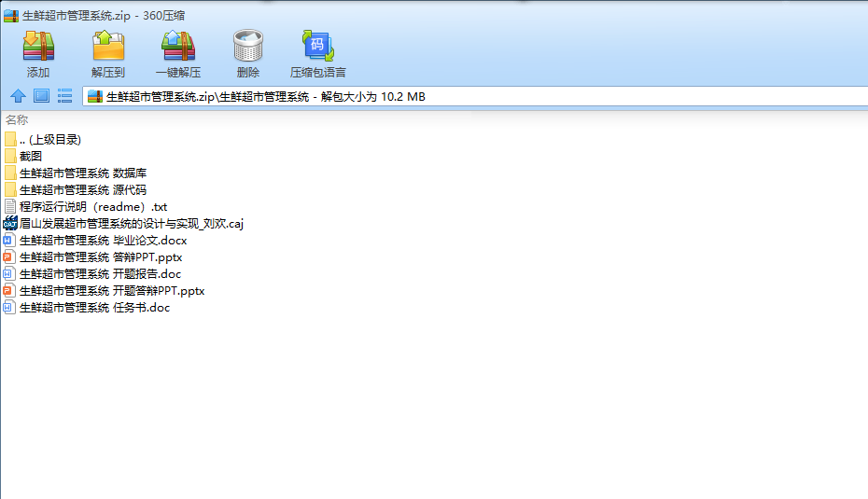The width and height of the screenshot is (868, 499).
Task: Click the 删除 (Delete) trash icon
Action: pos(248,46)
